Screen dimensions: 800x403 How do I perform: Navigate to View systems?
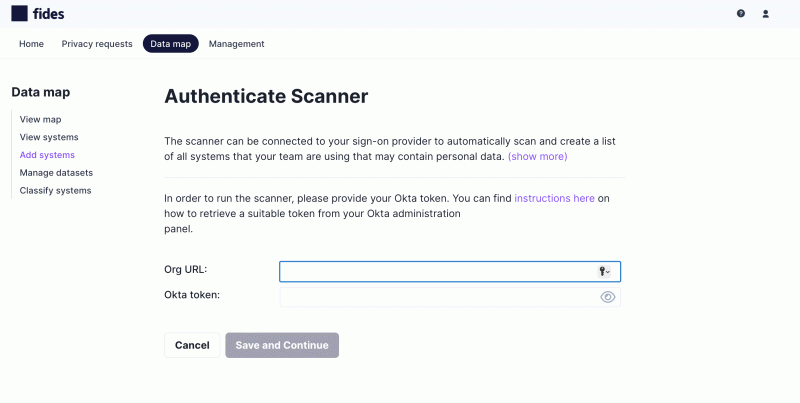pos(49,137)
